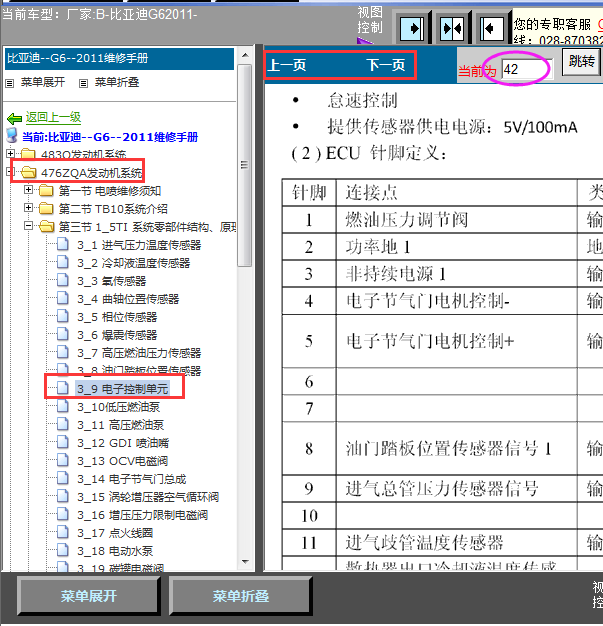Go to previous page with 上一页
The height and width of the screenshot is (626, 603).
coord(287,65)
